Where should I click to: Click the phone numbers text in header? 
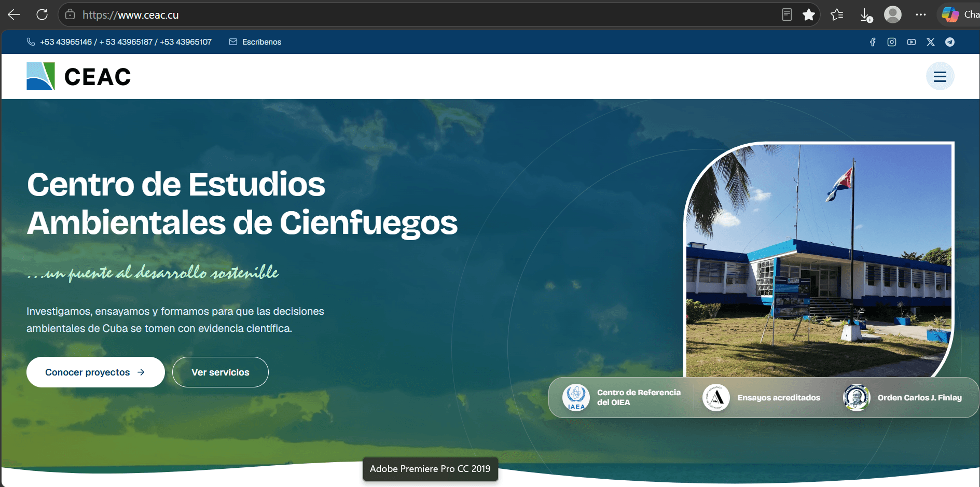[x=126, y=41]
